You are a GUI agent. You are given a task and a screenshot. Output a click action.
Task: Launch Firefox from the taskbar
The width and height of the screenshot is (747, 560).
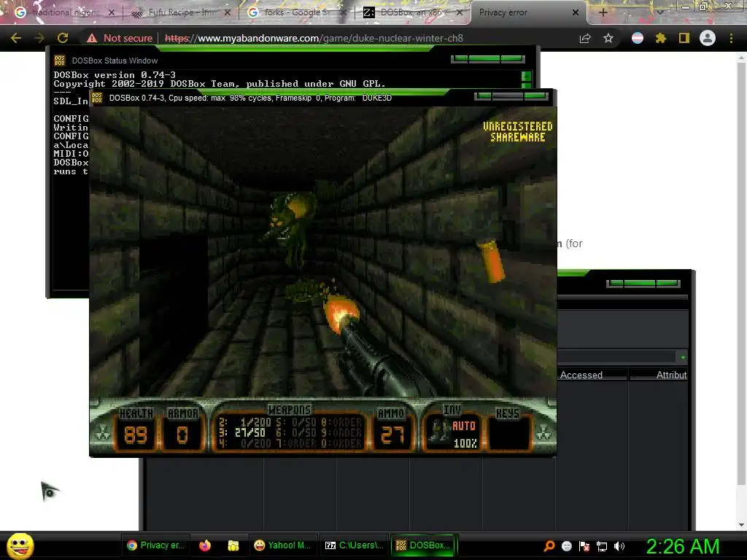205,545
